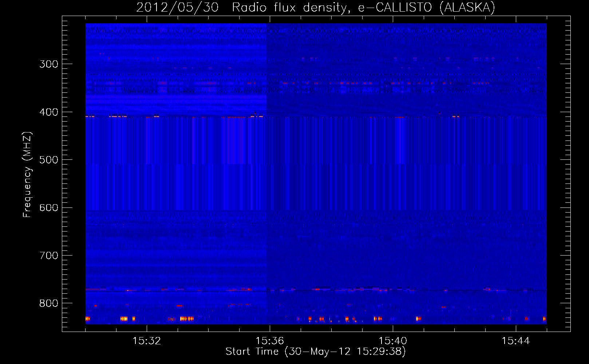Click the 15:36 time tick label
Viewport: 589px width, 364px height.
[270, 341]
